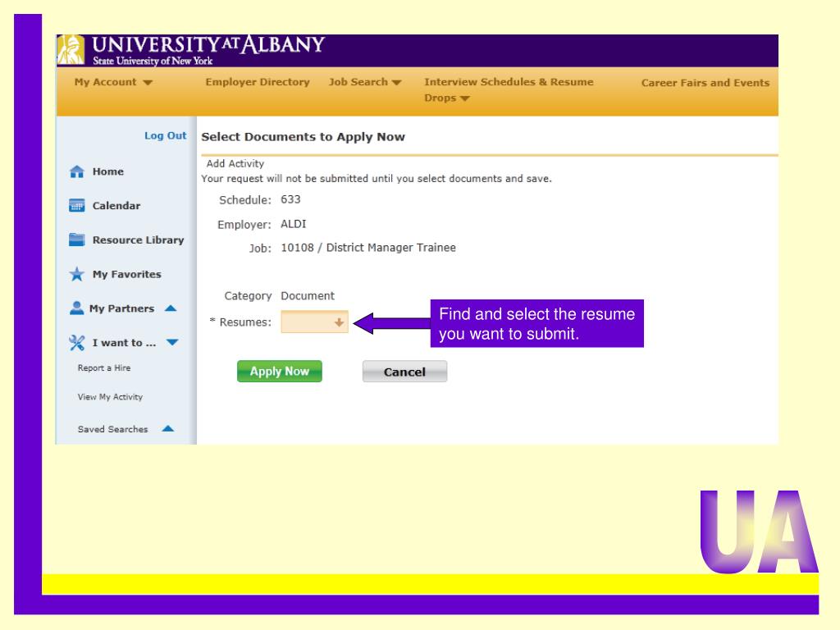Click the schedule number 633
This screenshot has height=630, width=840.
pyautogui.click(x=290, y=199)
